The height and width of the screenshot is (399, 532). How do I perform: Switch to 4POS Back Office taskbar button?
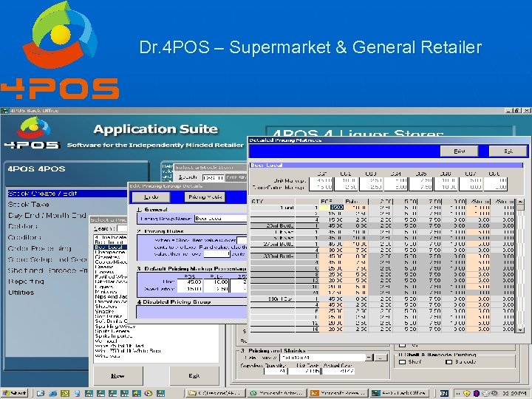(400, 393)
